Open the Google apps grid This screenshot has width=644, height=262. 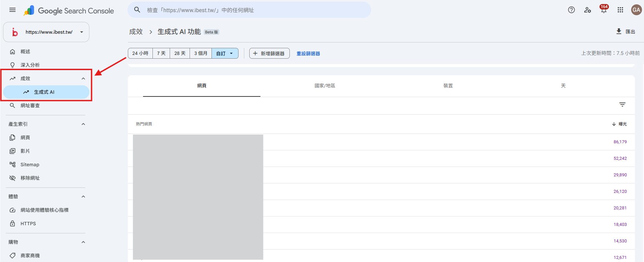tap(620, 10)
